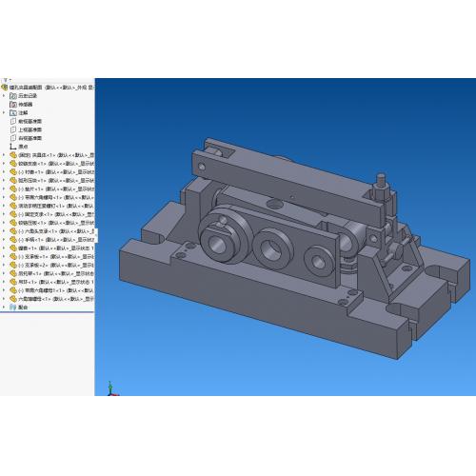Screen dimensions: 476x476
Task: Click the part icon of (-) 支承板<2>
Action: (13, 265)
